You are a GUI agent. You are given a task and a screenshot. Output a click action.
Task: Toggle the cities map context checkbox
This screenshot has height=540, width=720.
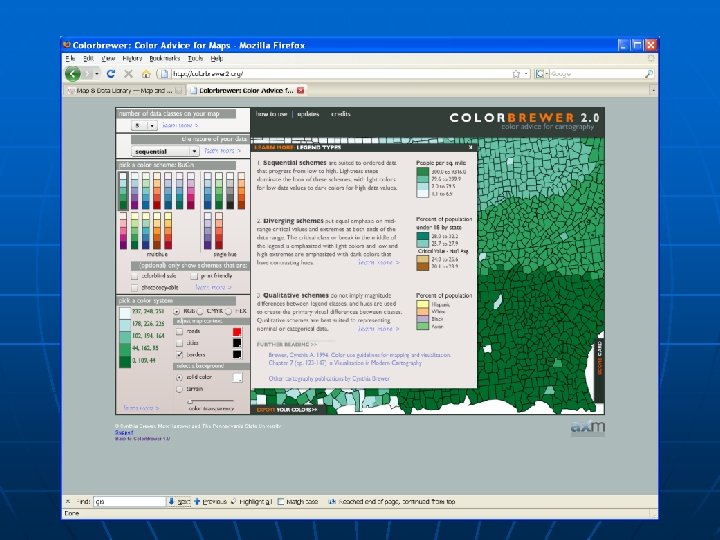tap(180, 343)
